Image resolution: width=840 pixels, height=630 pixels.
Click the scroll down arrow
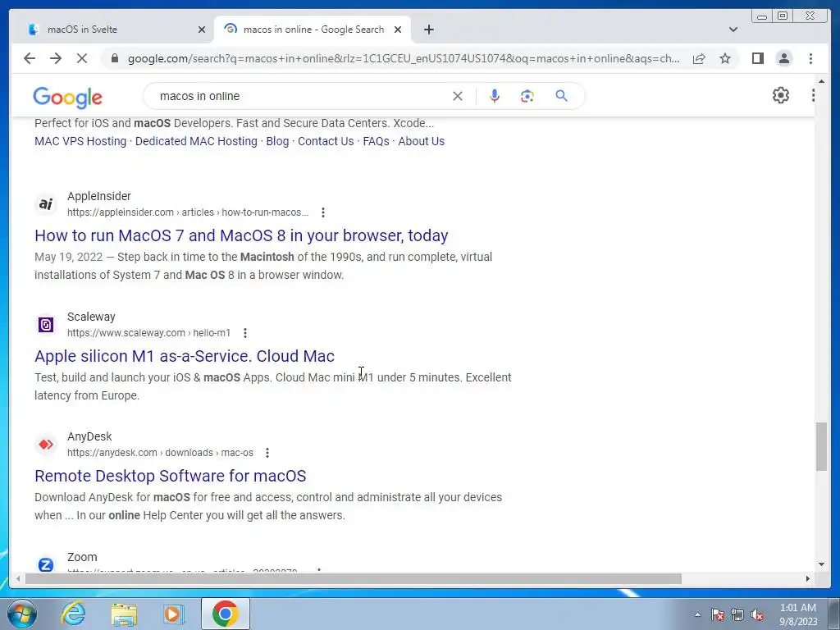tap(821, 564)
